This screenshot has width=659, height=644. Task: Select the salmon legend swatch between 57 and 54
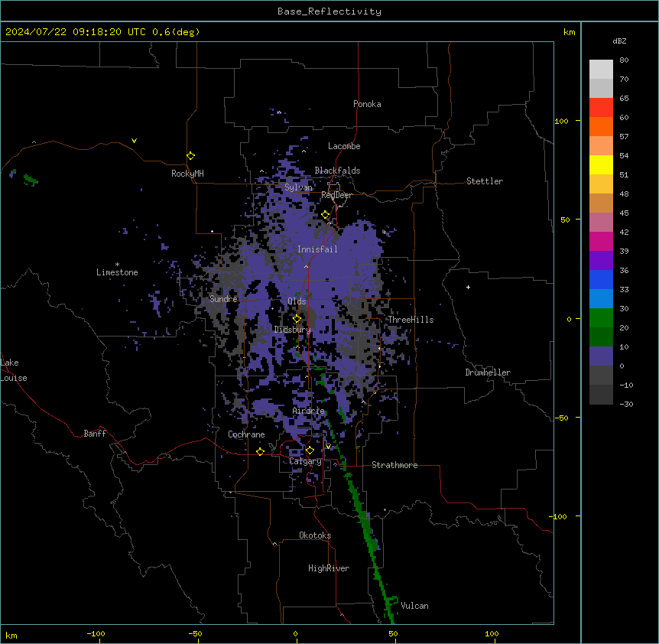[601, 146]
